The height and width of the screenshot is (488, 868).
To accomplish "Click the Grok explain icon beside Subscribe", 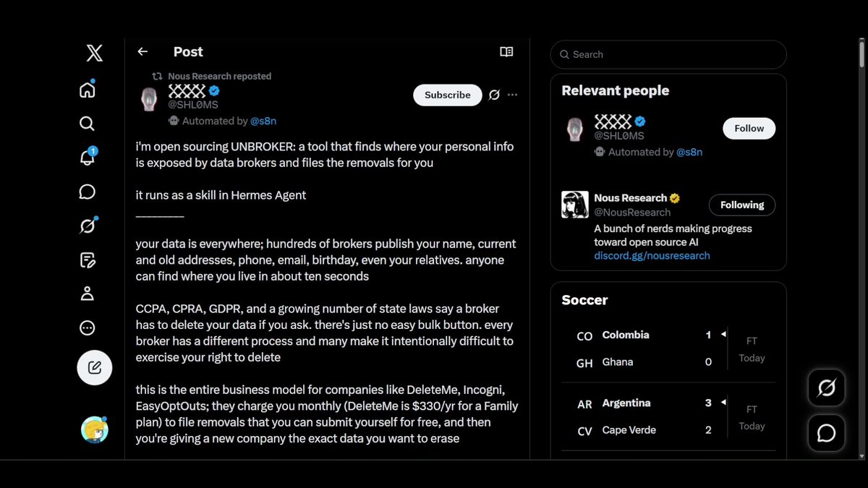I will tap(494, 95).
